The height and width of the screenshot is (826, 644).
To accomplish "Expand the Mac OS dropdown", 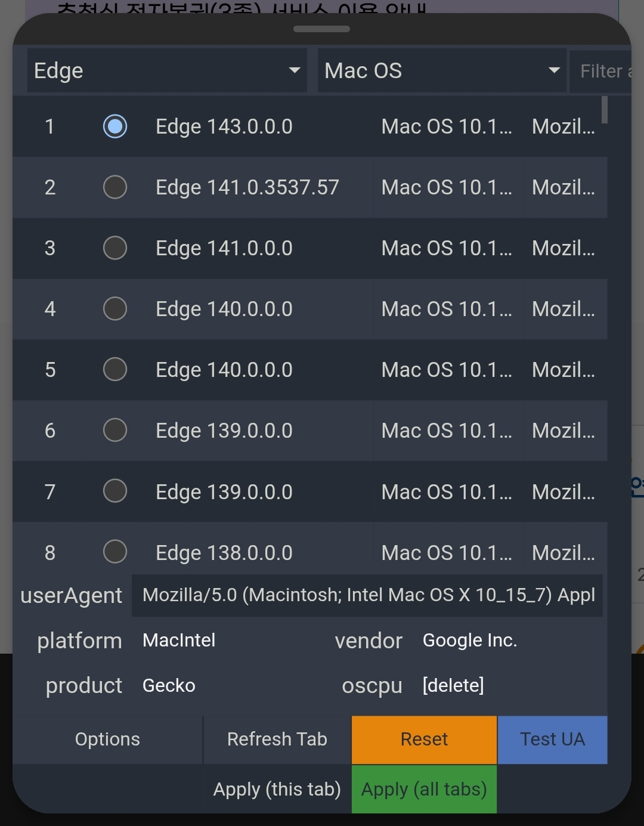I will 442,71.
